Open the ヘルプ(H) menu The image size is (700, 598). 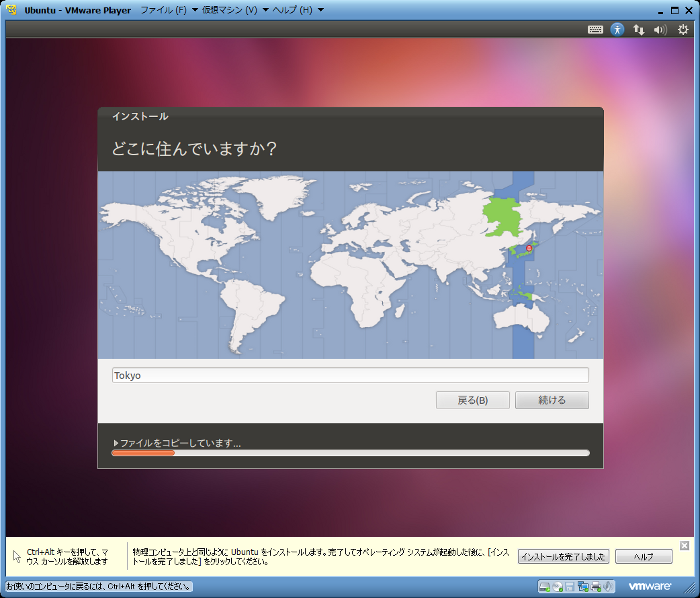point(292,10)
